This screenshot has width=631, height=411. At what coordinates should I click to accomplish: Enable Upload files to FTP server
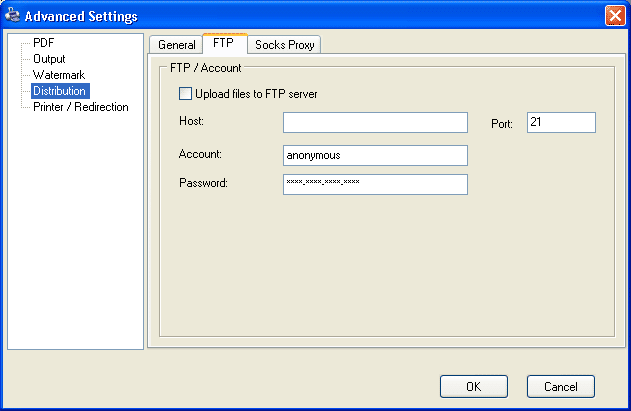[x=185, y=94]
